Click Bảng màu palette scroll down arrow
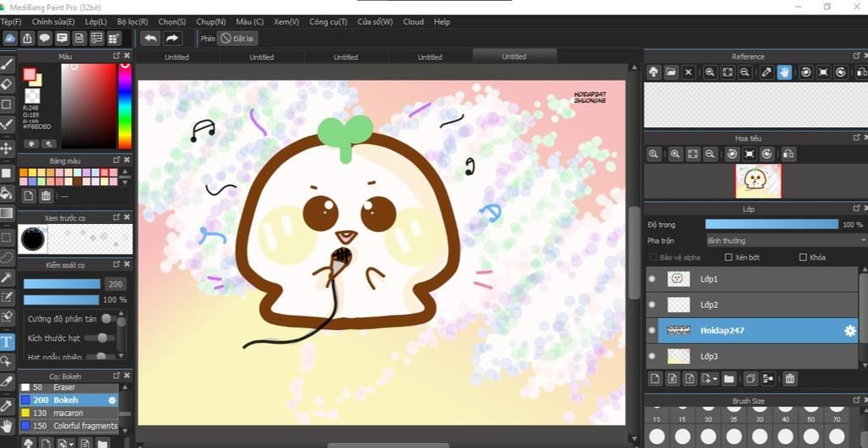The width and height of the screenshot is (868, 448). [x=125, y=182]
